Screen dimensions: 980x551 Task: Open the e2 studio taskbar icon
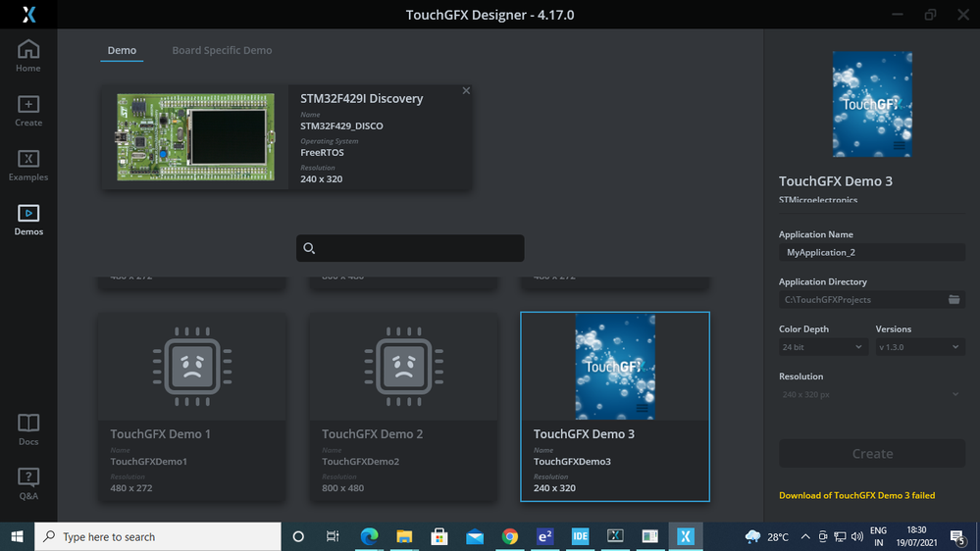point(545,536)
